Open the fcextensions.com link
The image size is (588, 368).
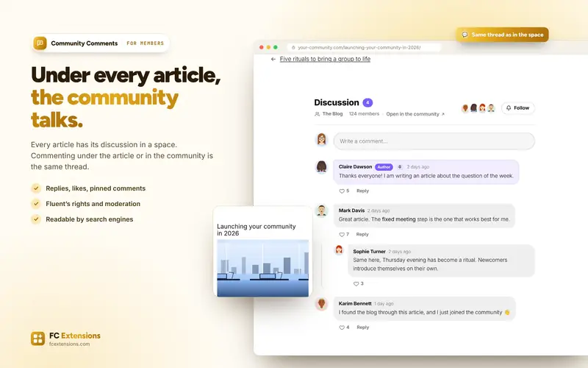(69, 344)
